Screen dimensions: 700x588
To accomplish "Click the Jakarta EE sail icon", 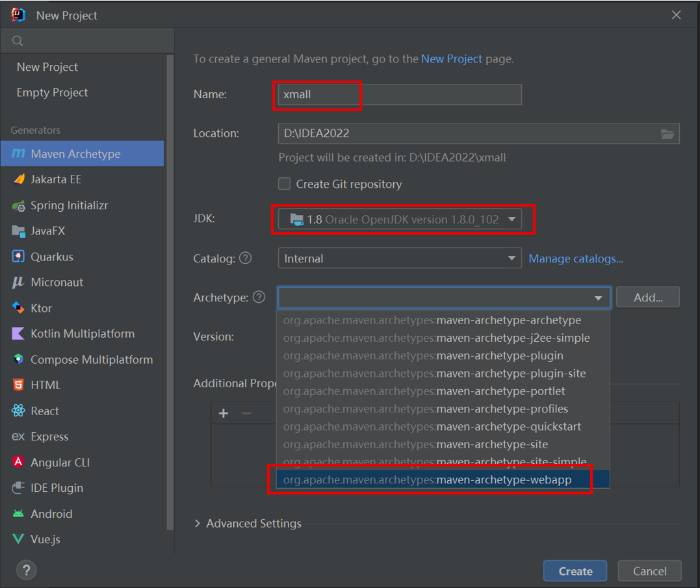I will pyautogui.click(x=19, y=179).
